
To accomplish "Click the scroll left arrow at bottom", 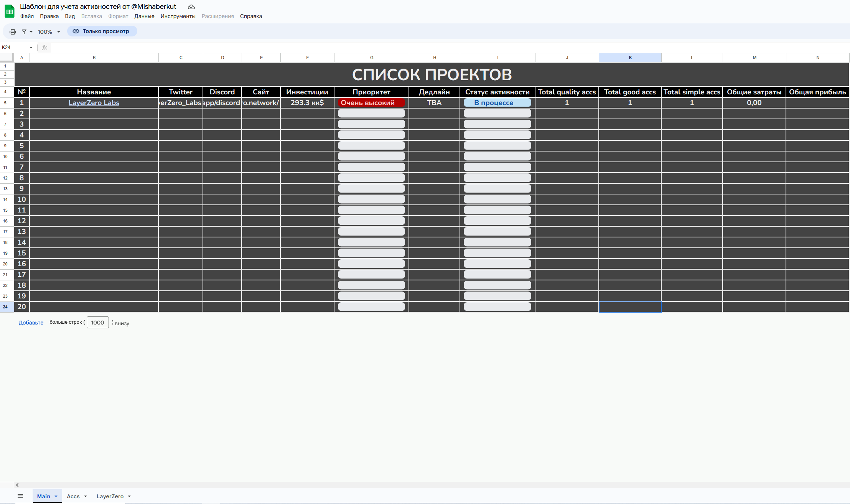I will pyautogui.click(x=17, y=485).
